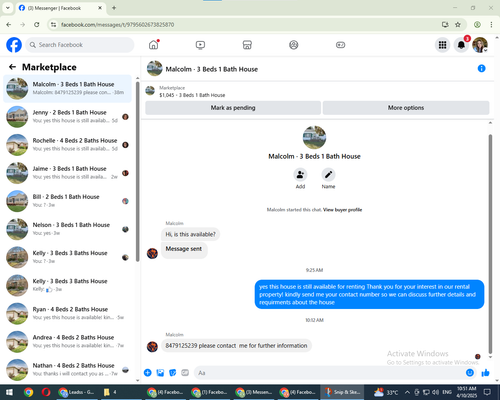Open the weather 33°C widget
Viewport: 500px width, 400px height.
coord(386,392)
